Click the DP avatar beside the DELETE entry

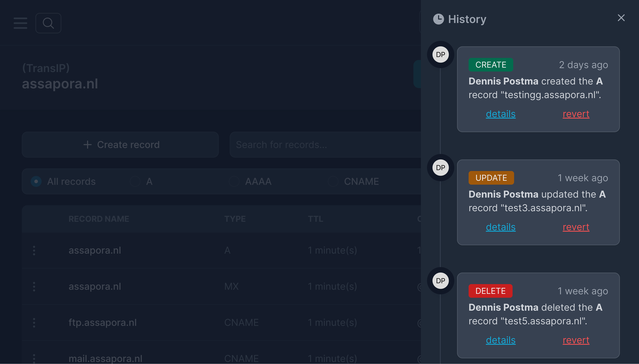pos(440,281)
